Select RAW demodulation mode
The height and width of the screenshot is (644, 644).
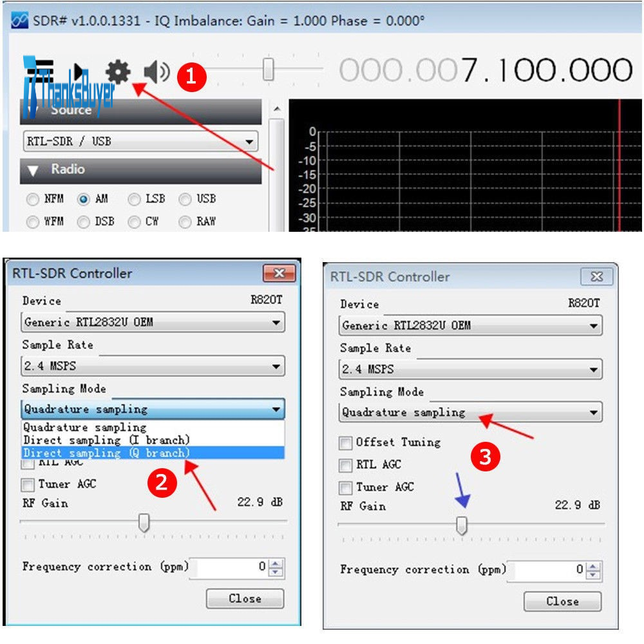tap(185, 222)
